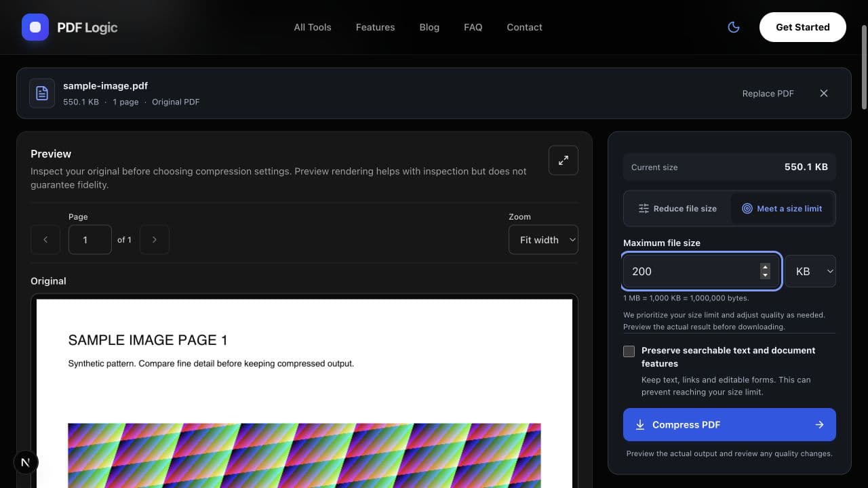
Task: Open the Features nav link
Action: pyautogui.click(x=375, y=27)
